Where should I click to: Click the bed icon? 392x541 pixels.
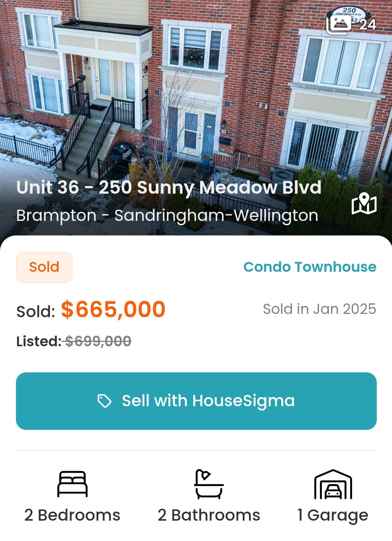point(73,484)
